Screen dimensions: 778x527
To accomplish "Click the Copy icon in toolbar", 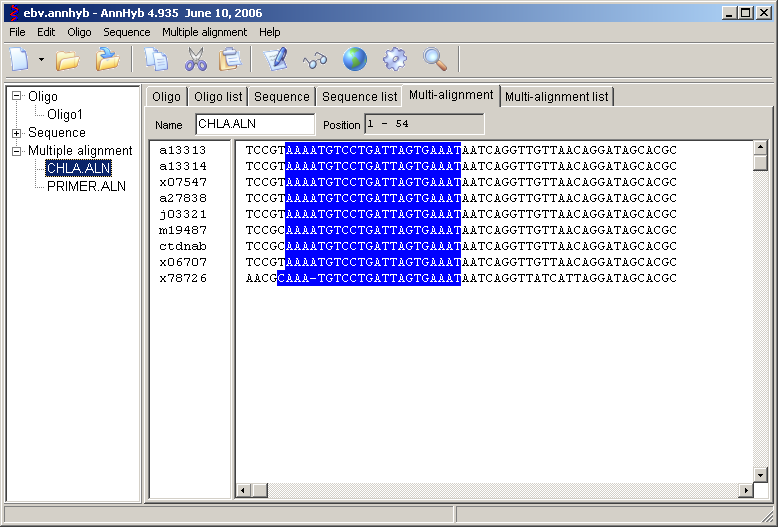I will 156,60.
